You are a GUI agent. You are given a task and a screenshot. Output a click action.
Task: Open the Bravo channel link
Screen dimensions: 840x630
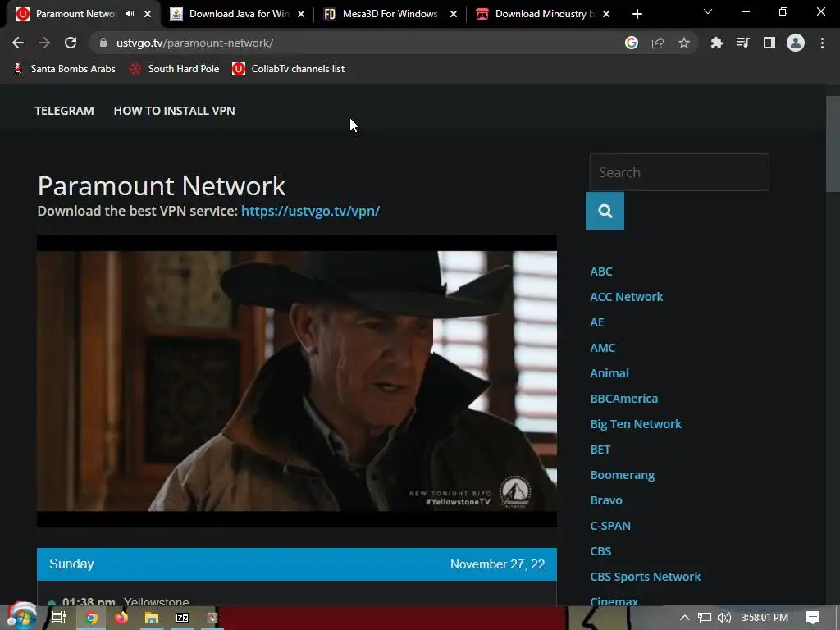click(606, 500)
